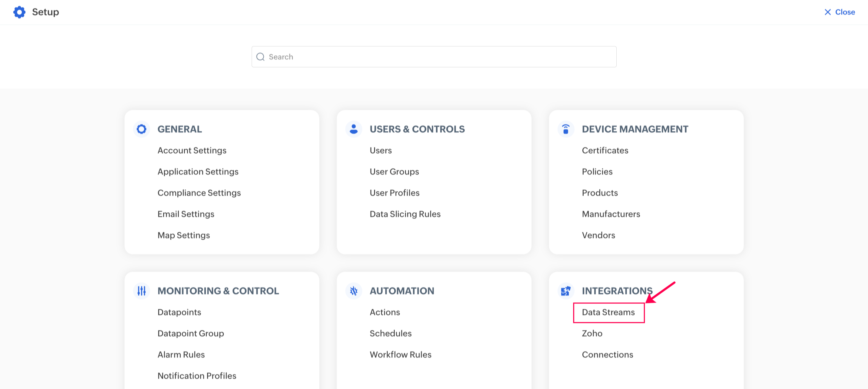868x389 pixels.
Task: Click the Setup gear icon
Action: 19,12
